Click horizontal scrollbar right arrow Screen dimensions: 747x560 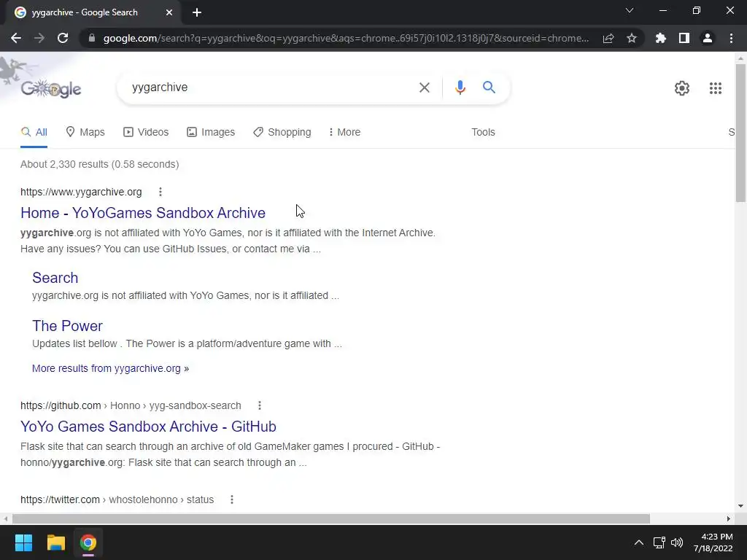click(x=729, y=518)
